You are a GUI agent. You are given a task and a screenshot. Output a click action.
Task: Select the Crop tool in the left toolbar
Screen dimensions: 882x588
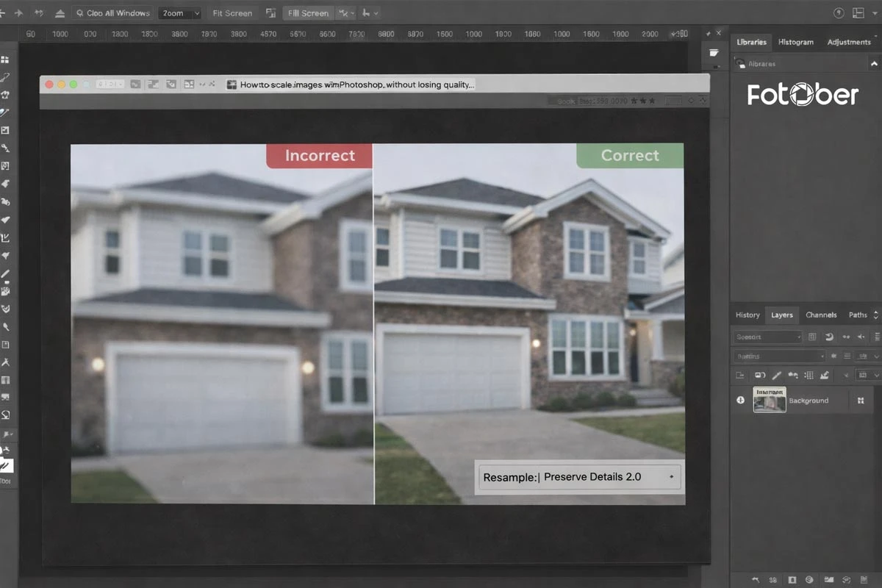pos(7,130)
